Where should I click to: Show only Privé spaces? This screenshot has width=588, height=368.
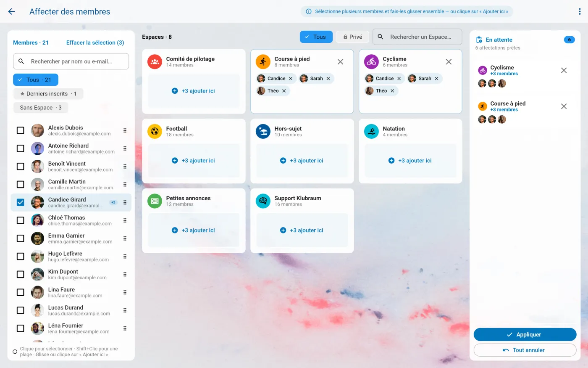pyautogui.click(x=352, y=37)
